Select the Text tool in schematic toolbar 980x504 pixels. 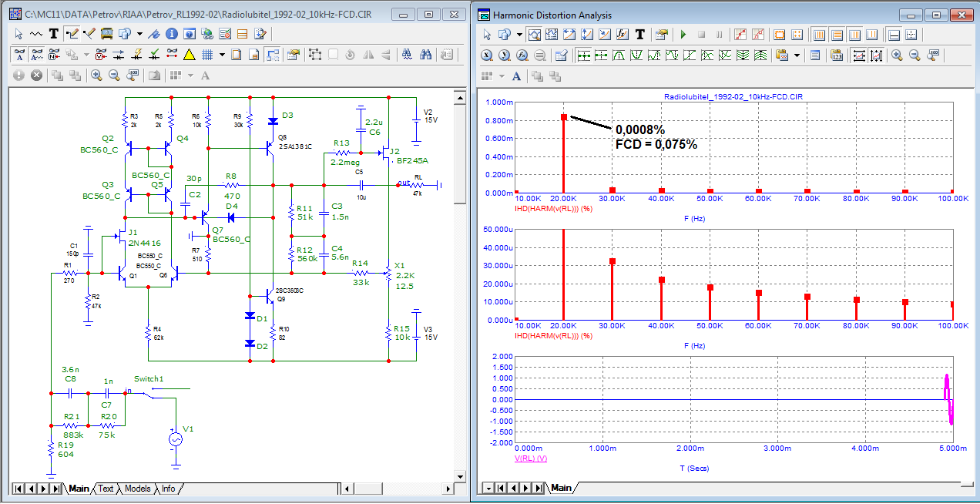coord(53,34)
